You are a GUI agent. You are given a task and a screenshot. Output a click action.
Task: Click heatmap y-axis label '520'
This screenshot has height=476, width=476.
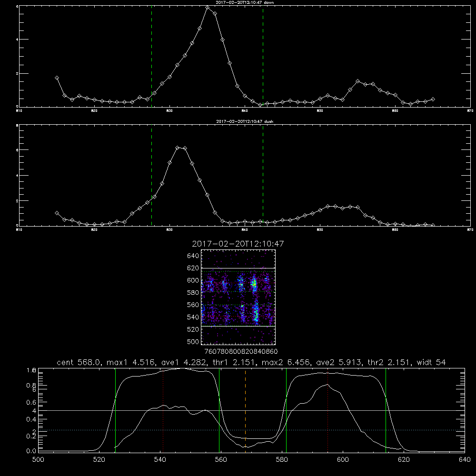(193, 329)
